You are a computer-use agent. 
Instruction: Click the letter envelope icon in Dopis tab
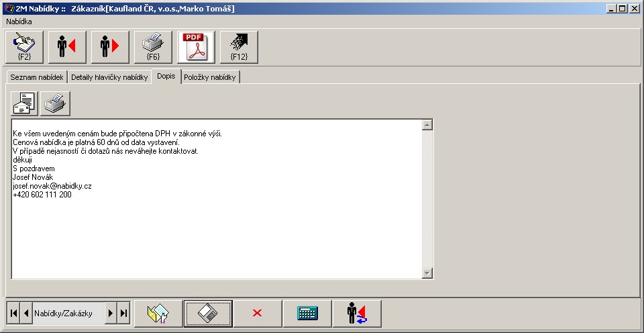(24, 103)
